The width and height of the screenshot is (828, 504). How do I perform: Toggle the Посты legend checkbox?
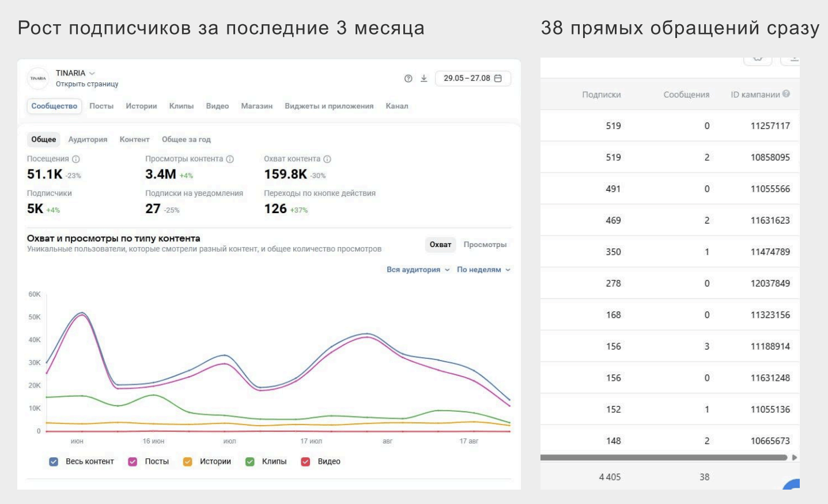133,461
